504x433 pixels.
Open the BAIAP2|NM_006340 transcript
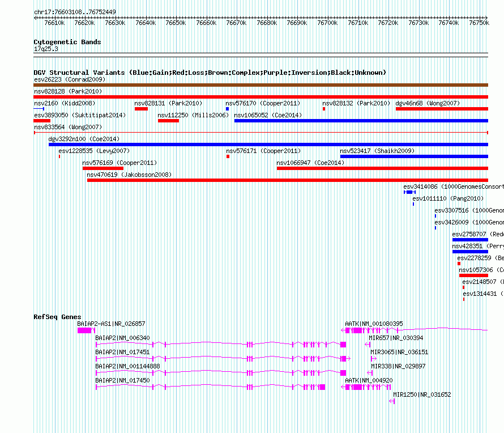122,338
